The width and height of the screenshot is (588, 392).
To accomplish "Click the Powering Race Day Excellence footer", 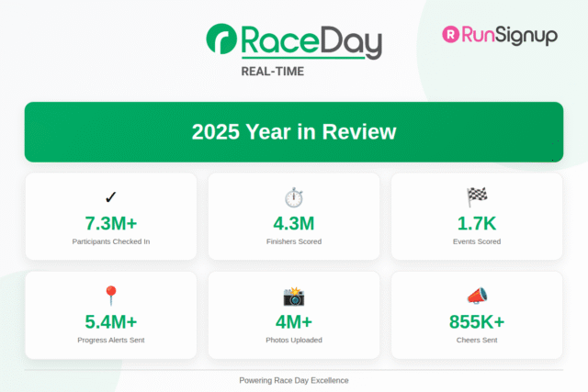I will pyautogui.click(x=293, y=380).
